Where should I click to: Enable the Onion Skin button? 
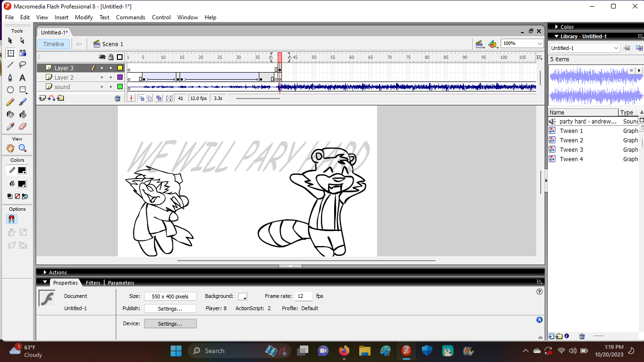[x=141, y=98]
